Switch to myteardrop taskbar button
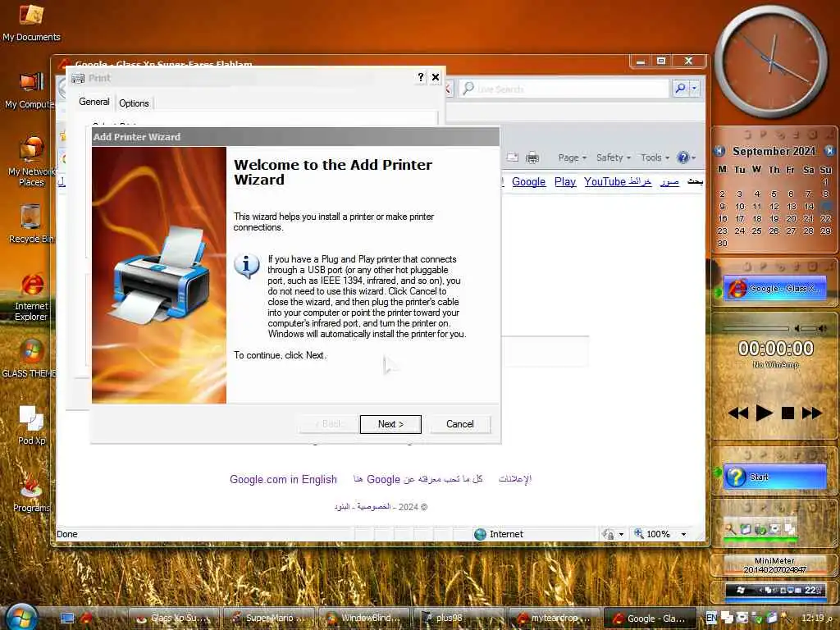The width and height of the screenshot is (840, 630). point(555,619)
